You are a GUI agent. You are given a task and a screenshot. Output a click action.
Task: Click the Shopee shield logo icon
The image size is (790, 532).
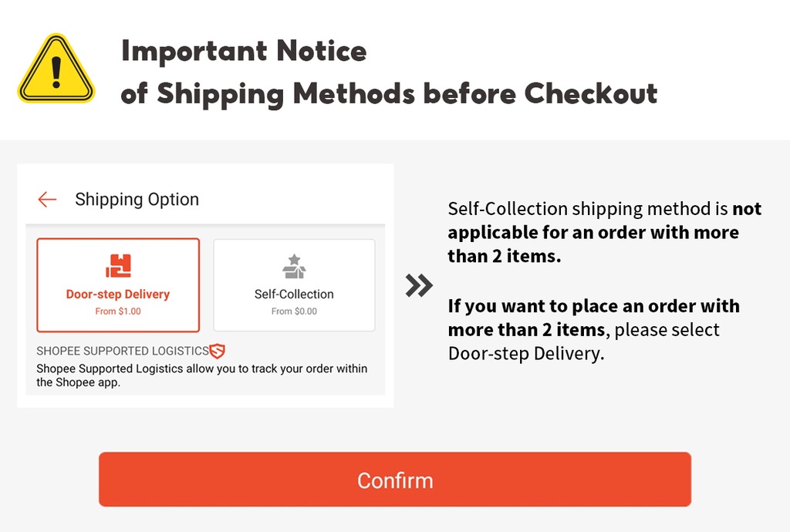pyautogui.click(x=217, y=351)
